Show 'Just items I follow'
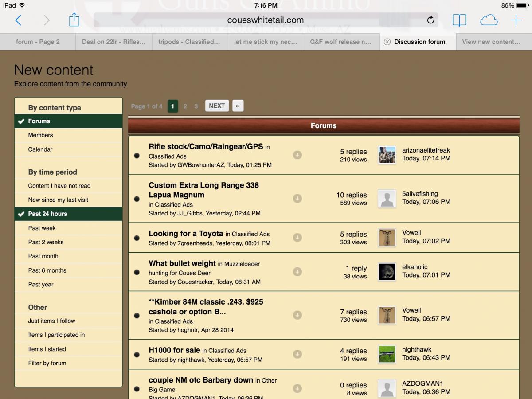 pyautogui.click(x=68, y=321)
